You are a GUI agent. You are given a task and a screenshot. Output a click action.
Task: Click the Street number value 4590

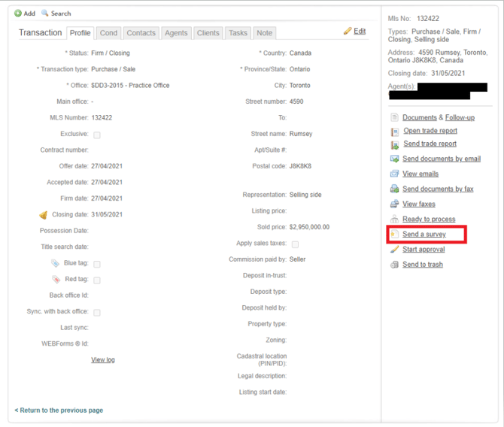click(x=296, y=101)
